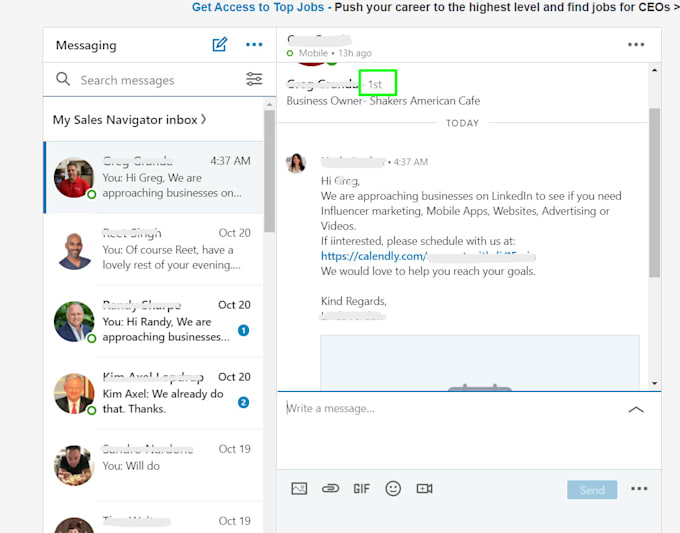This screenshot has height=533, width=680.
Task: Attach an image to the message
Action: point(299,489)
